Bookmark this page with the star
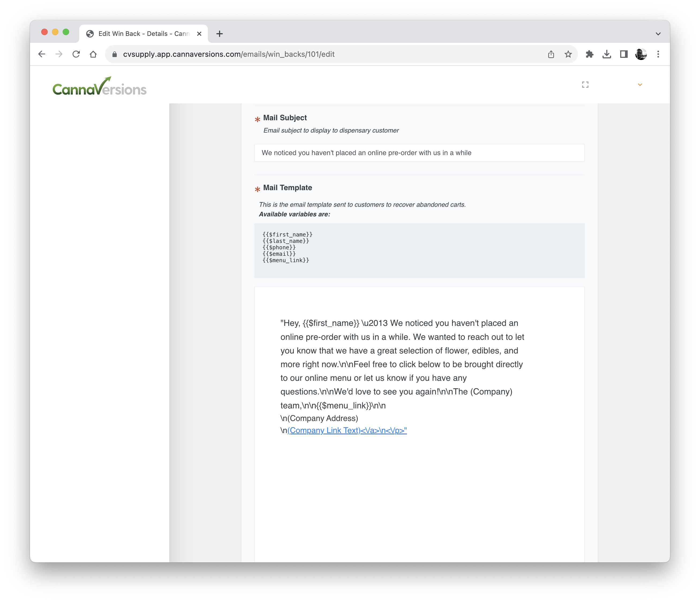Image resolution: width=700 pixels, height=602 pixels. [568, 54]
